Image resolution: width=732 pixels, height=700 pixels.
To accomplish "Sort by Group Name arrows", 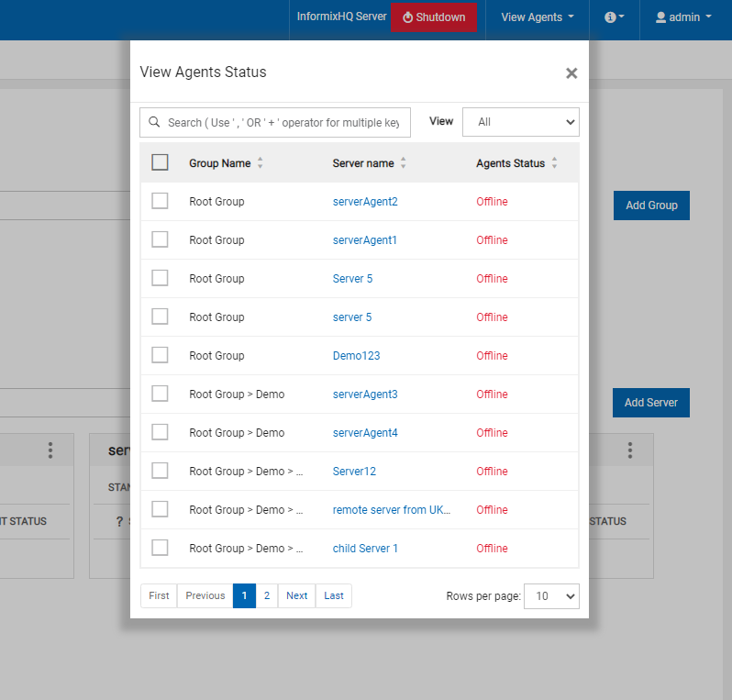I will [260, 163].
